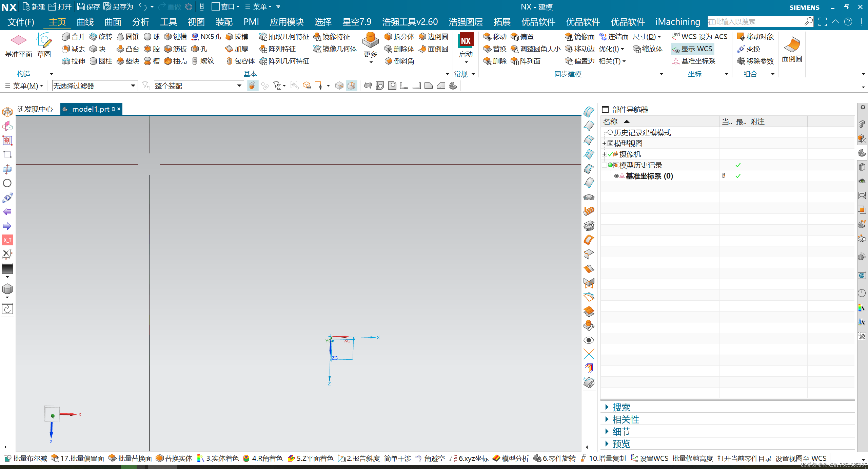This screenshot has width=868, height=469.
Task: Open the 无选择过滤器 selection filter dropdown
Action: click(x=95, y=86)
